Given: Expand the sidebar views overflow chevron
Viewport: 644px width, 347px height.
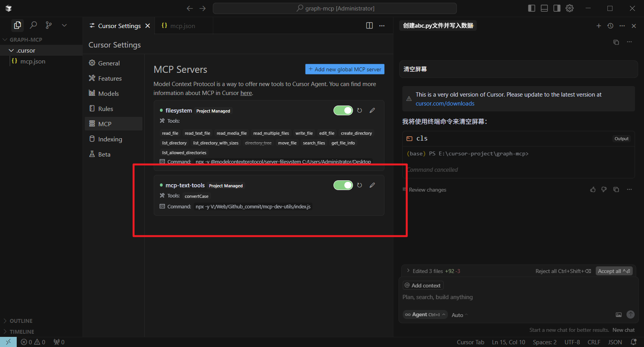Looking at the screenshot, I should [64, 25].
